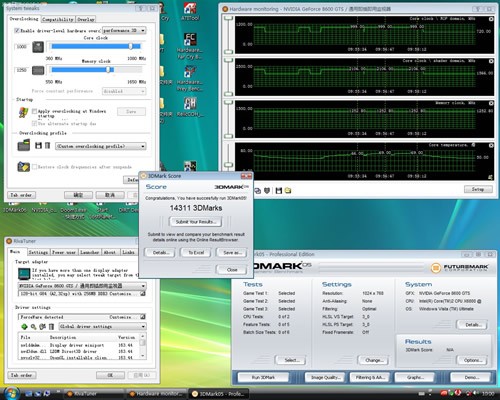Image resolution: width=500 pixels, height=400 pixels.
Task: Click the memory clock chip icon
Action: (38, 70)
